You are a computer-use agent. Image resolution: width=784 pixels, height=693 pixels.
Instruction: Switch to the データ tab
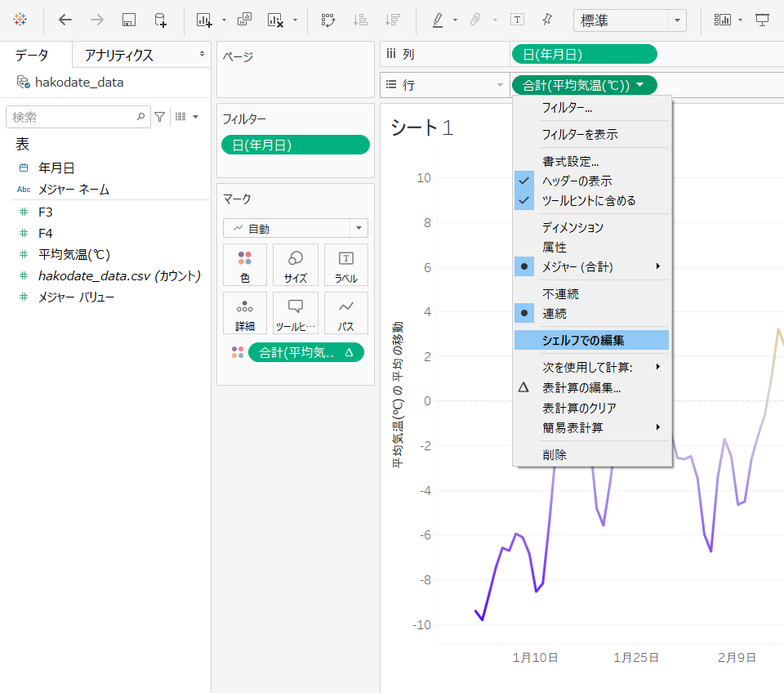(x=32, y=55)
